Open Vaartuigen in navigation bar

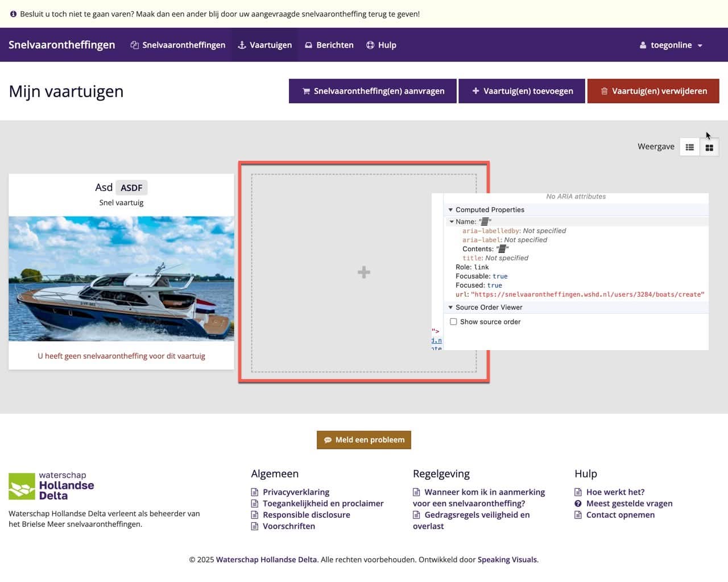point(264,45)
